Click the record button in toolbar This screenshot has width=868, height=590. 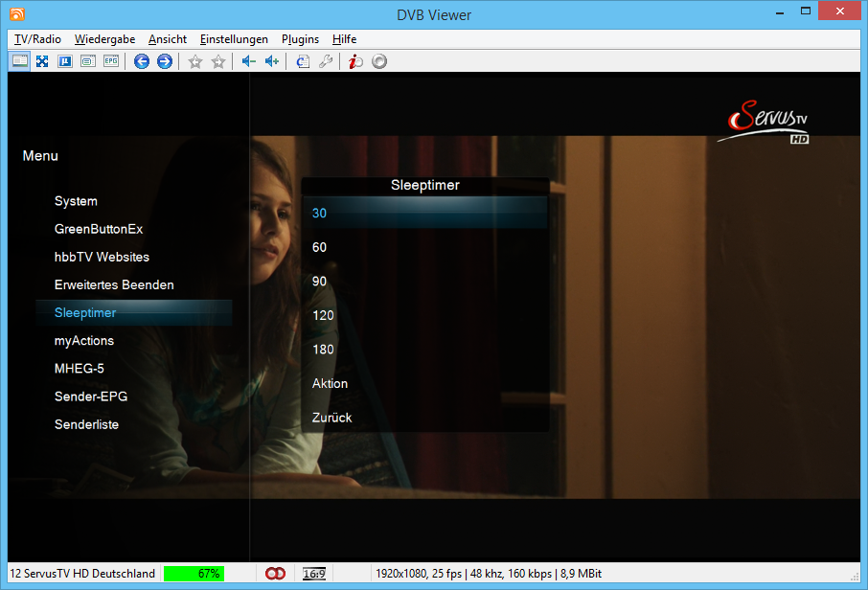click(379, 61)
